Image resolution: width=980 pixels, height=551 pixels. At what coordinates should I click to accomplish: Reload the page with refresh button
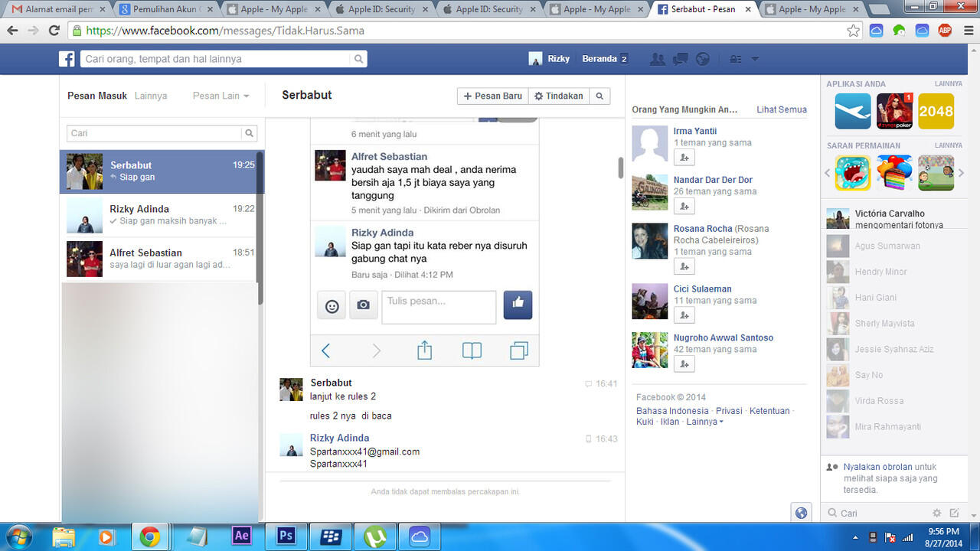(54, 31)
